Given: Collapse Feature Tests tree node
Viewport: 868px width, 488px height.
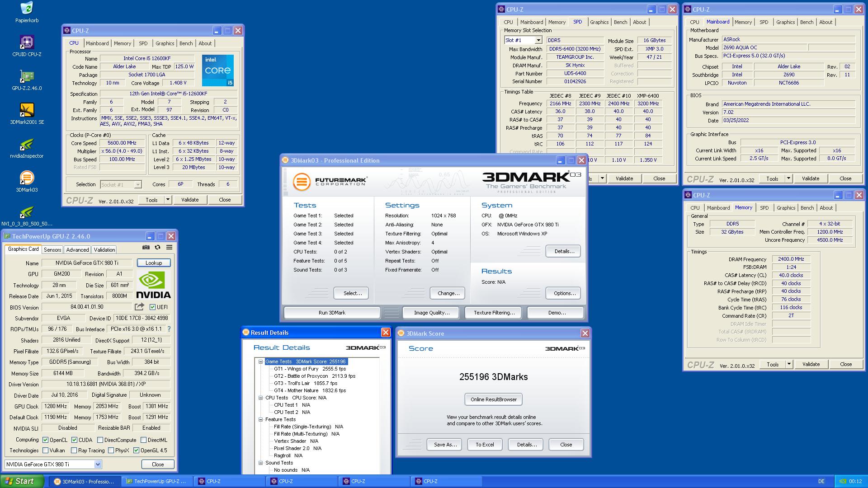Looking at the screenshot, I should pos(261,419).
